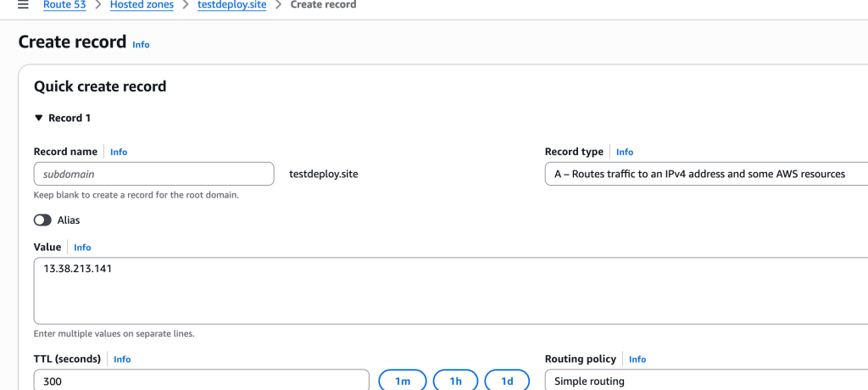The image size is (868, 390).
Task: Open Info link beside Create record heading
Action: coord(141,44)
